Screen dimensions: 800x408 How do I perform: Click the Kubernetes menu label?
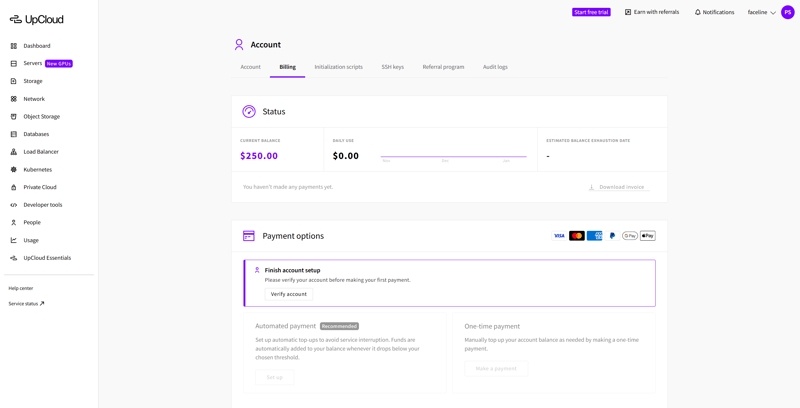[x=38, y=169]
